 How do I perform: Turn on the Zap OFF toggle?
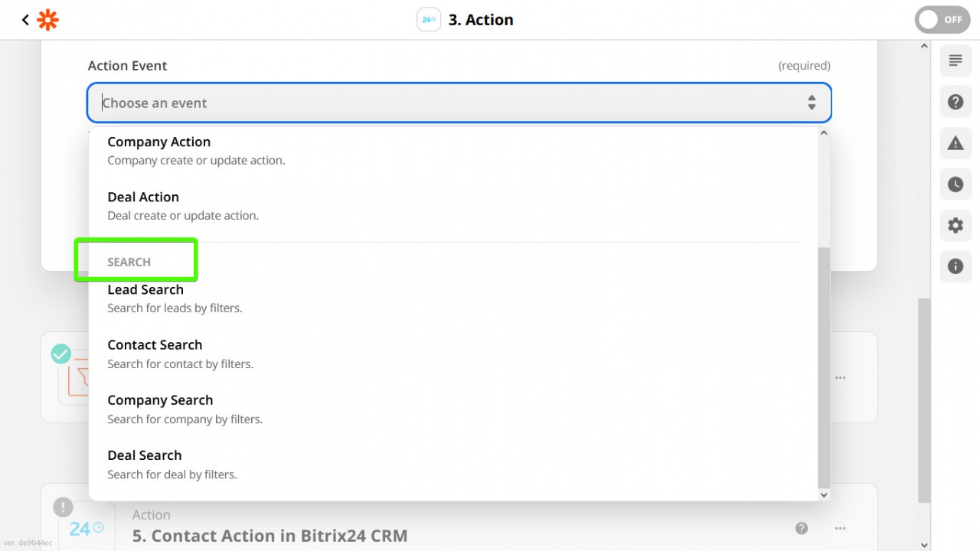pos(942,20)
